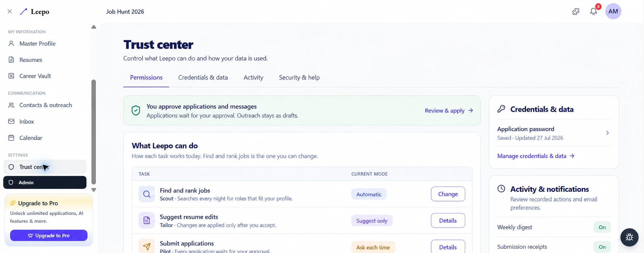This screenshot has height=253, width=644.
Task: Click the Weekly digest label
Action: [514, 227]
